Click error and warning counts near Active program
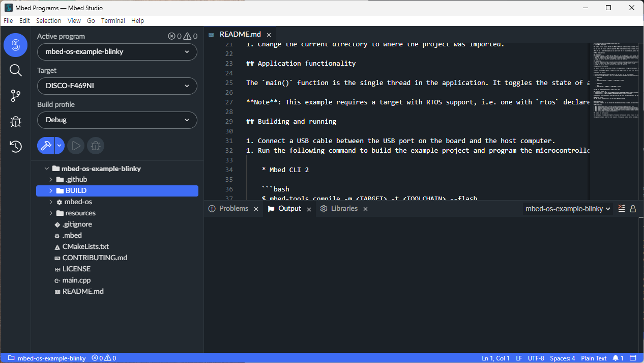 coord(183,36)
